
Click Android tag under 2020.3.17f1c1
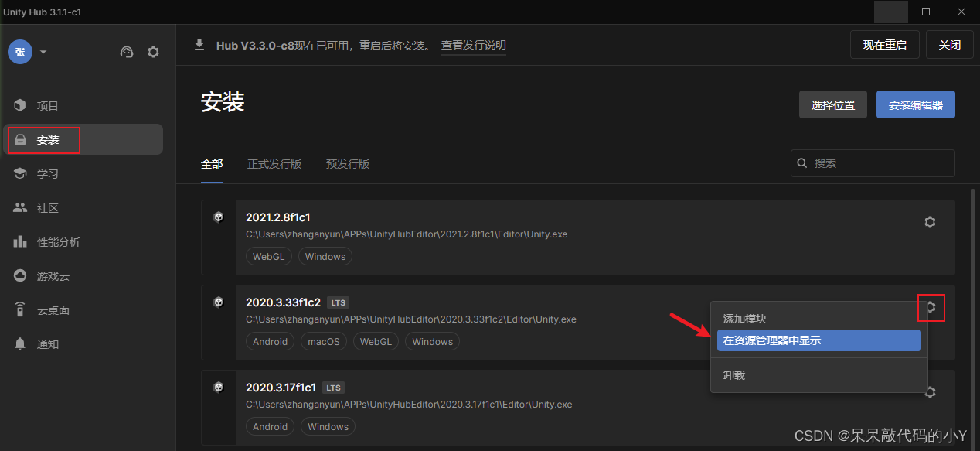coord(271,427)
